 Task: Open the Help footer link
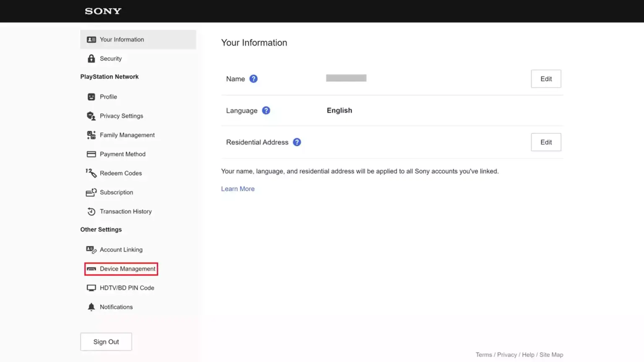pyautogui.click(x=528, y=355)
